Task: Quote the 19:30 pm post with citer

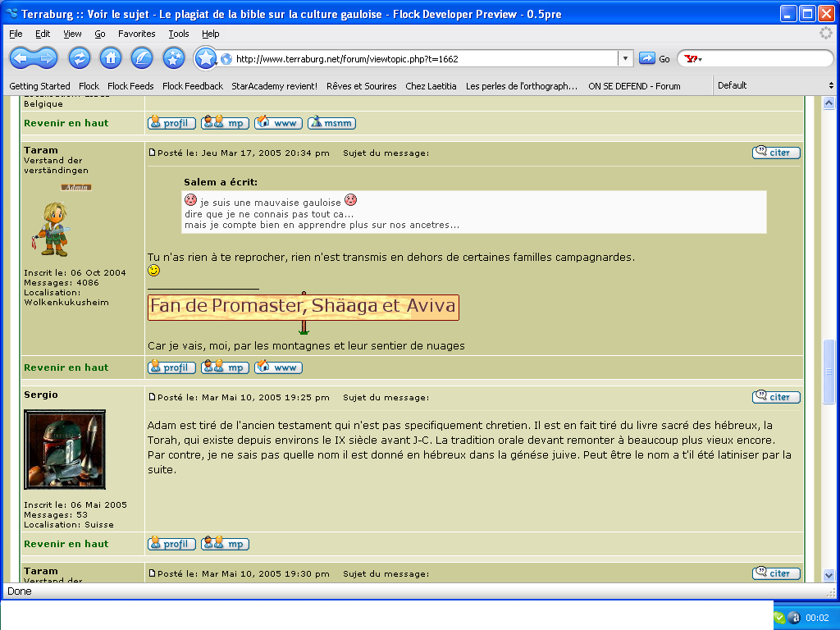Action: point(776,573)
